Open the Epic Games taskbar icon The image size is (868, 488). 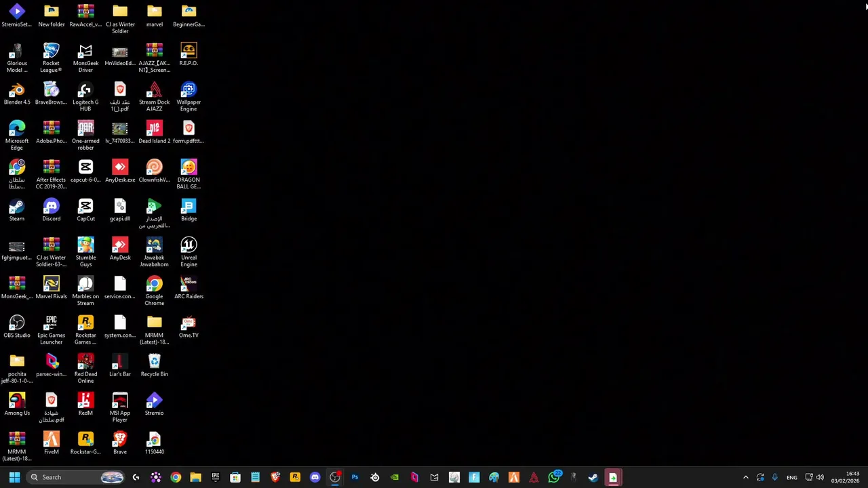click(216, 477)
